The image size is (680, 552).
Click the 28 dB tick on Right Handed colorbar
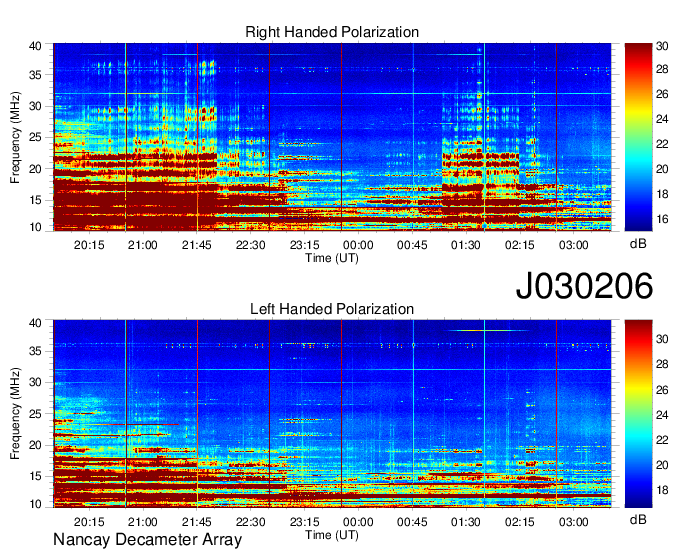click(x=662, y=69)
